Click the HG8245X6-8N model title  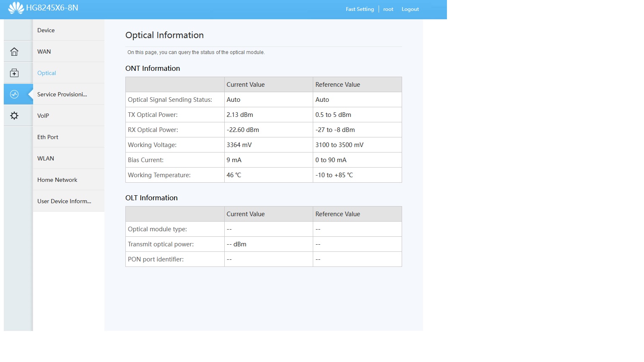52,8
